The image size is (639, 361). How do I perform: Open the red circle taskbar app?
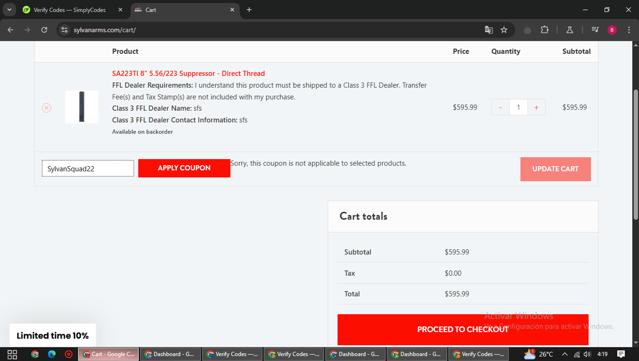click(x=68, y=354)
